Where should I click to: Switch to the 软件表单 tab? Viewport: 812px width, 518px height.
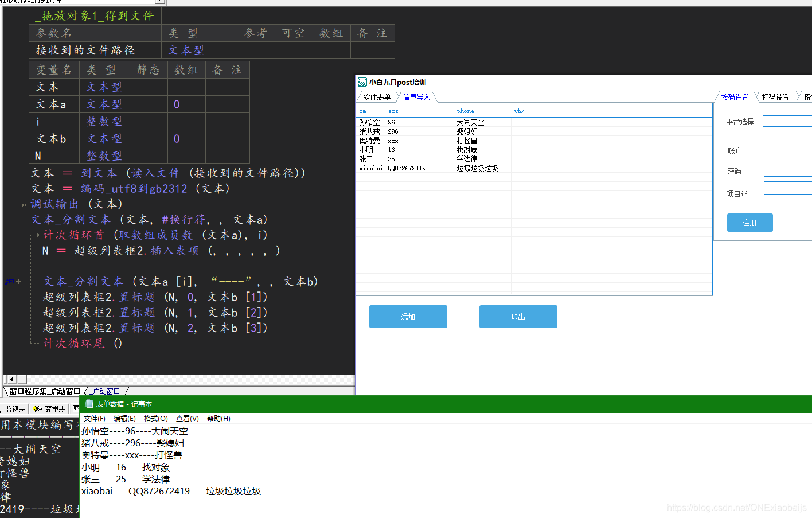point(377,97)
